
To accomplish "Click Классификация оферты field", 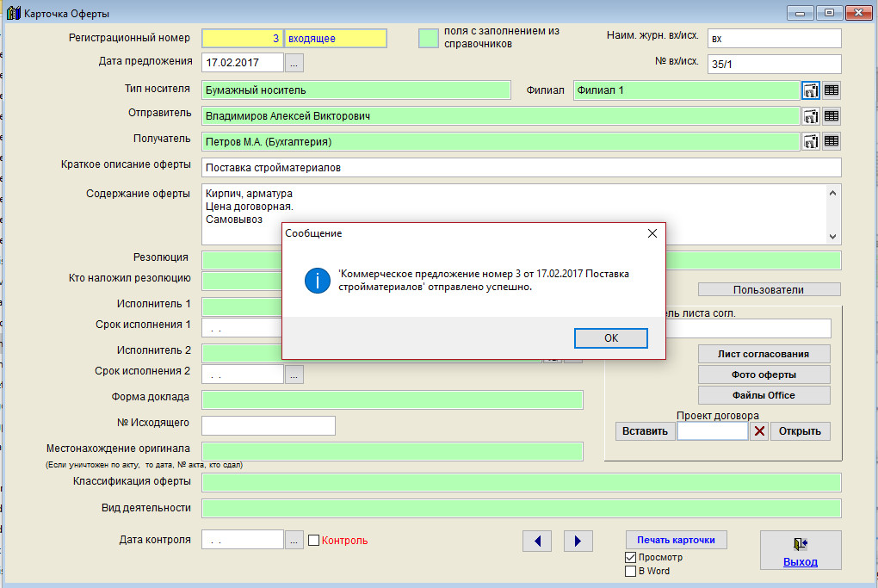I will (522, 483).
